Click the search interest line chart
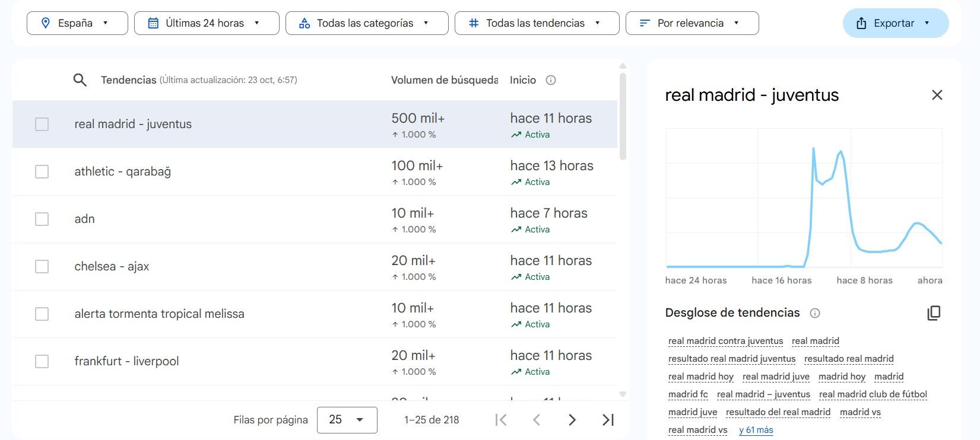Viewport: 980px width, 440px height. pos(804,199)
